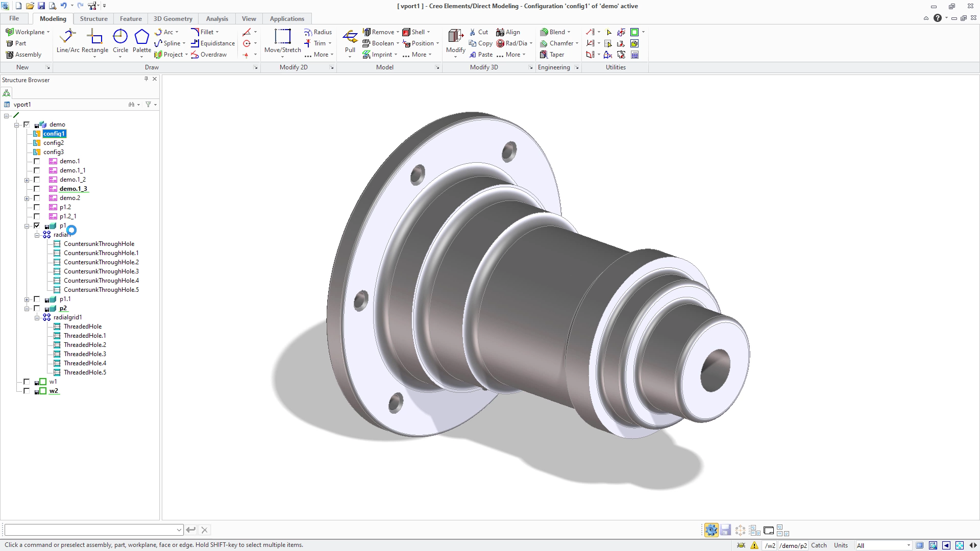This screenshot has height=551, width=980.
Task: Uncheck the demo assembly checkbox
Action: tap(27, 124)
